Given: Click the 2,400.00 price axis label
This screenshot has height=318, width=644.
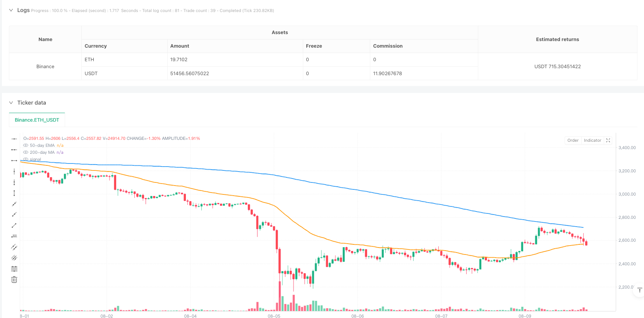Looking at the screenshot, I should [627, 264].
